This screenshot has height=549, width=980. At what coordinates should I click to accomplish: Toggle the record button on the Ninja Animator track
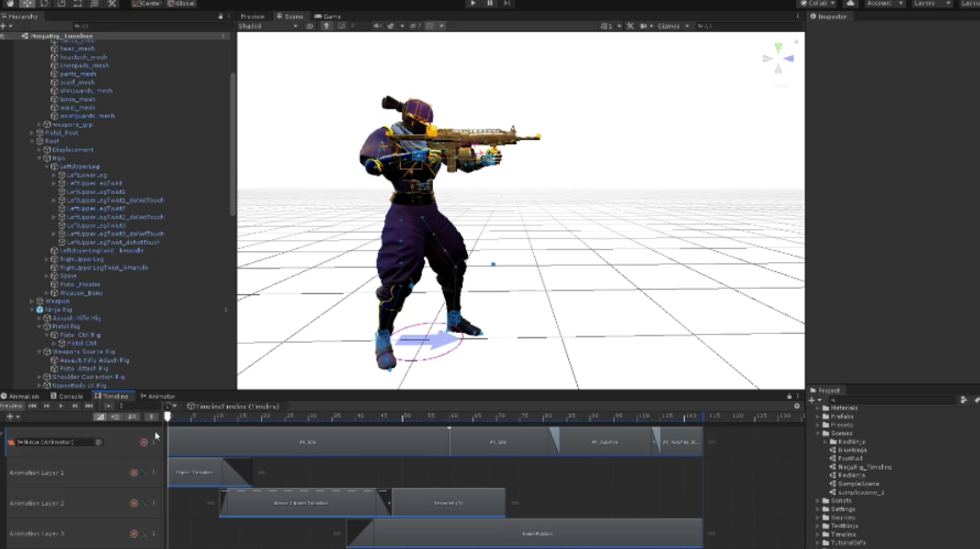(x=143, y=442)
